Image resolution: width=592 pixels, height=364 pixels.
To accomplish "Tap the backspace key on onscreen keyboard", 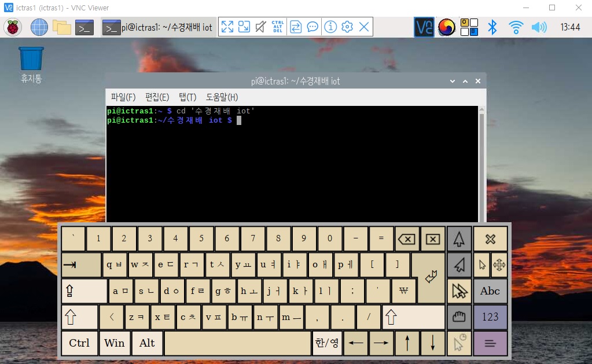I will (x=407, y=238).
